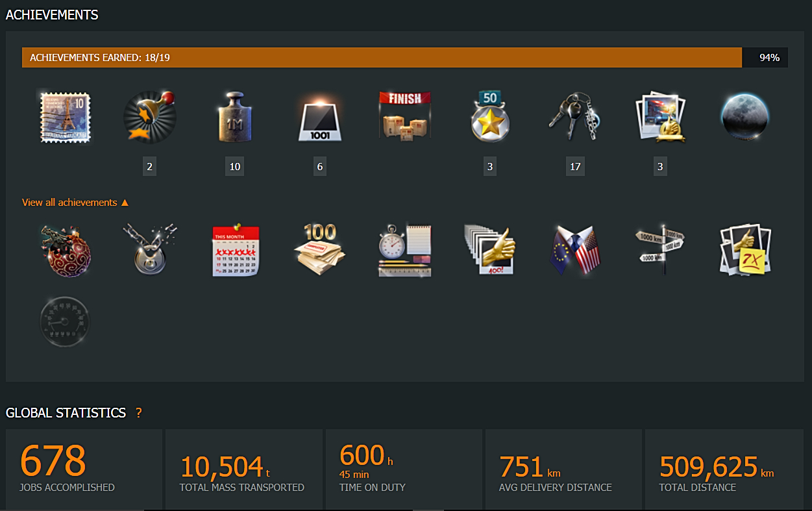
Task: Open the locked speedometer achievement
Action: point(65,321)
